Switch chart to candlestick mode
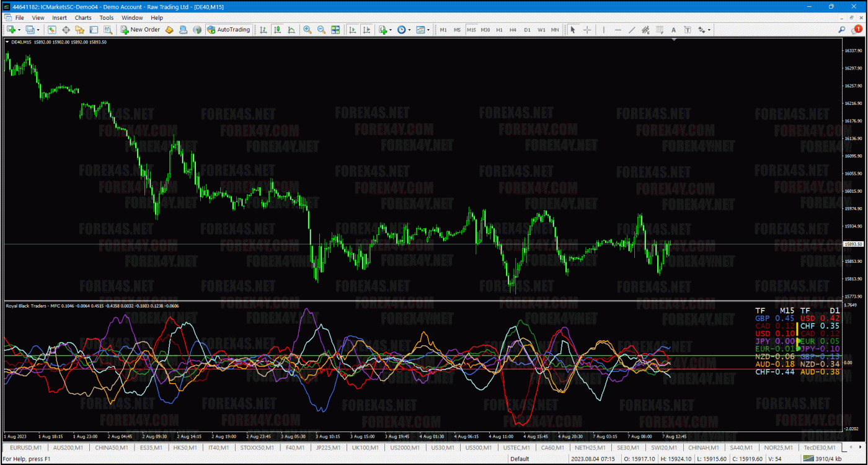The height and width of the screenshot is (465, 868). tap(277, 30)
